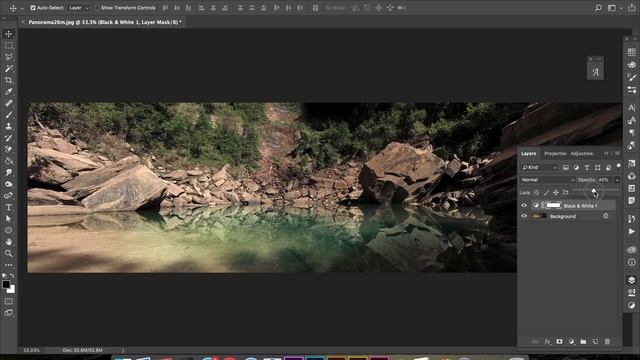The width and height of the screenshot is (640, 360).
Task: Select the Paint Bucket tool
Action: click(x=9, y=161)
